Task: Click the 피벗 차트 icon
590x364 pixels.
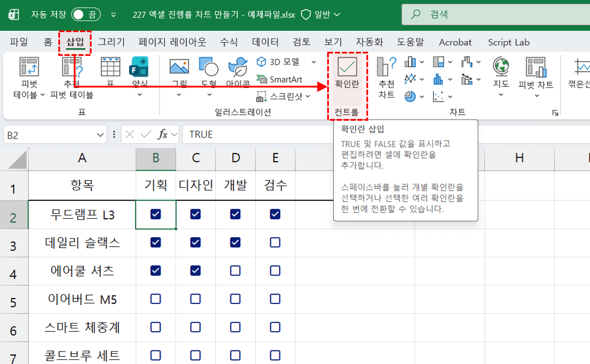Action: click(535, 67)
